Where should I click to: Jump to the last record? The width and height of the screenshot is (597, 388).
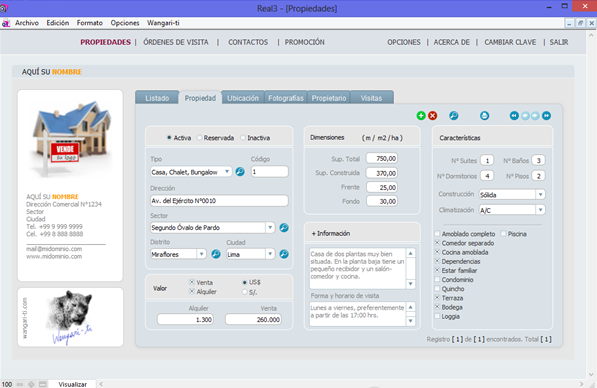546,116
